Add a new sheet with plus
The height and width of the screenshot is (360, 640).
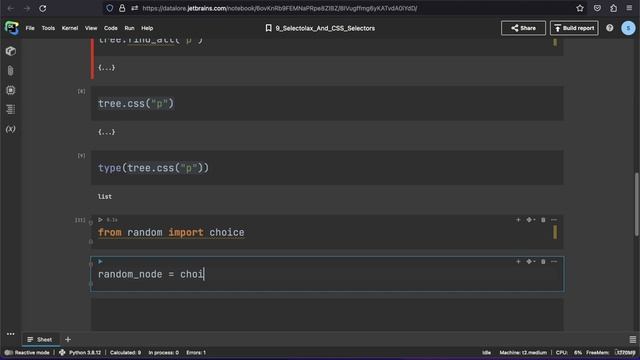coord(68,339)
